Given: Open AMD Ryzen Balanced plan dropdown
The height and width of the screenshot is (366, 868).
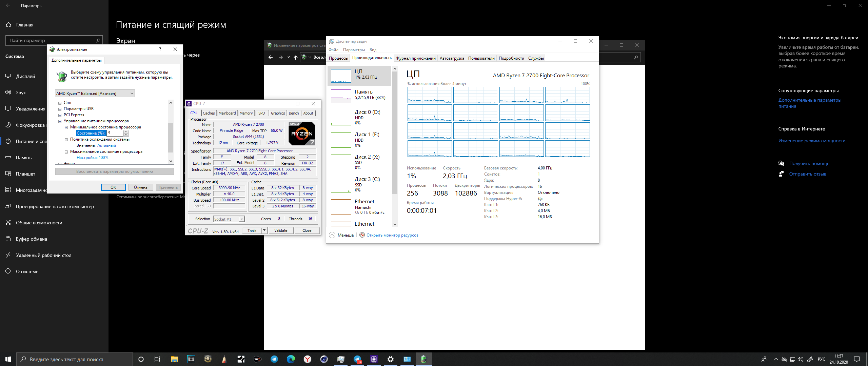Looking at the screenshot, I should pos(95,94).
